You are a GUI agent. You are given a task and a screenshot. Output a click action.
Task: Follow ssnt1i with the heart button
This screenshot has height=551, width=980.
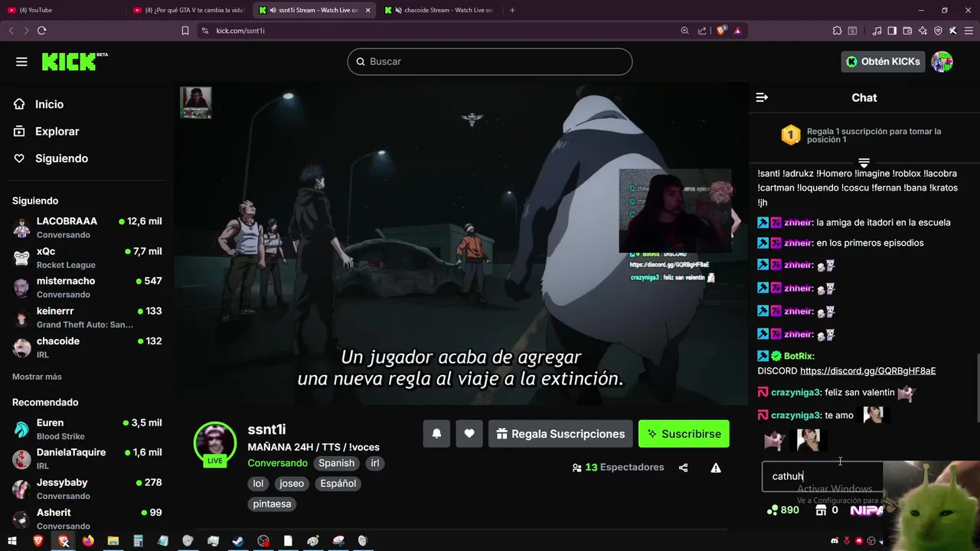coord(469,434)
